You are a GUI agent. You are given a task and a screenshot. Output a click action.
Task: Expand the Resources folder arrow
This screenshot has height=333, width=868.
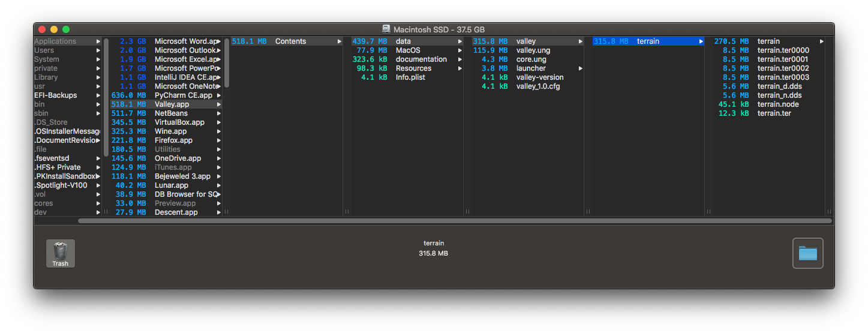460,68
